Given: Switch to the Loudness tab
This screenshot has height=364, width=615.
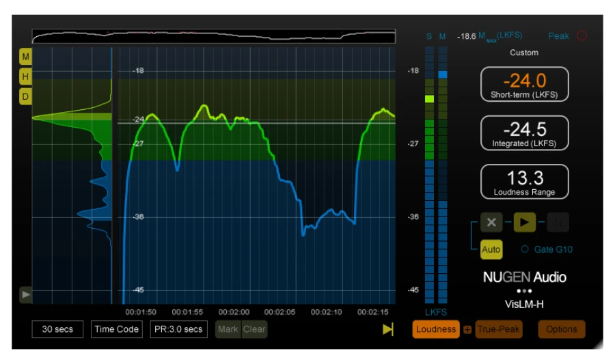Looking at the screenshot, I should pyautogui.click(x=436, y=329).
